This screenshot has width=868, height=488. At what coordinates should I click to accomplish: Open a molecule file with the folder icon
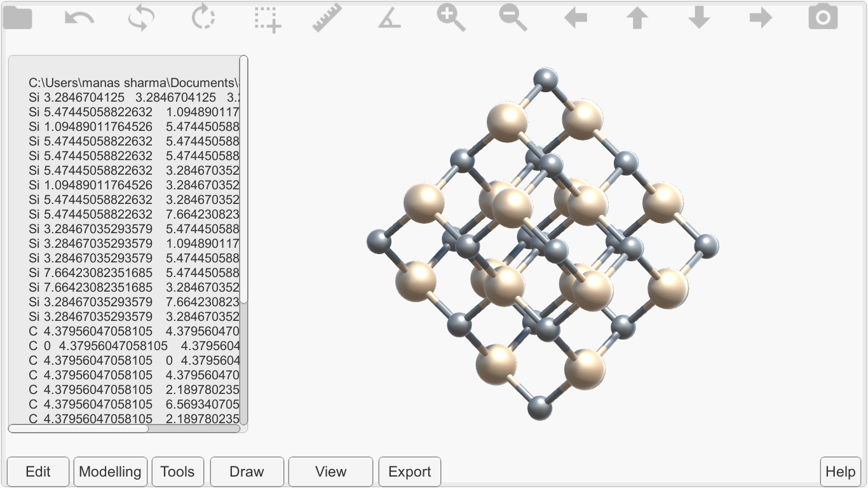(x=18, y=17)
